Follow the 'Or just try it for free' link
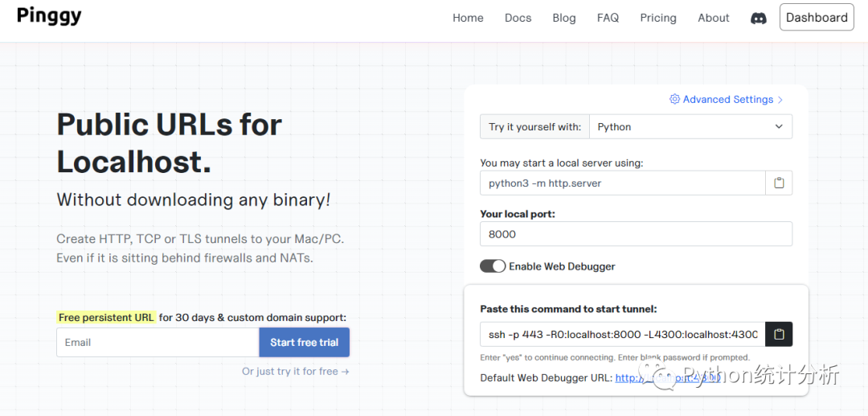868x416 pixels. coord(296,371)
